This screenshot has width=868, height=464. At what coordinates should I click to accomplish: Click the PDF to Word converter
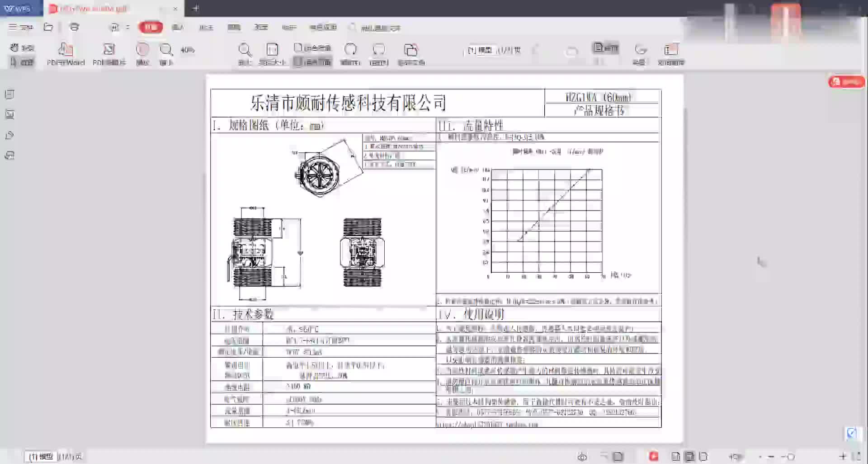click(x=66, y=54)
